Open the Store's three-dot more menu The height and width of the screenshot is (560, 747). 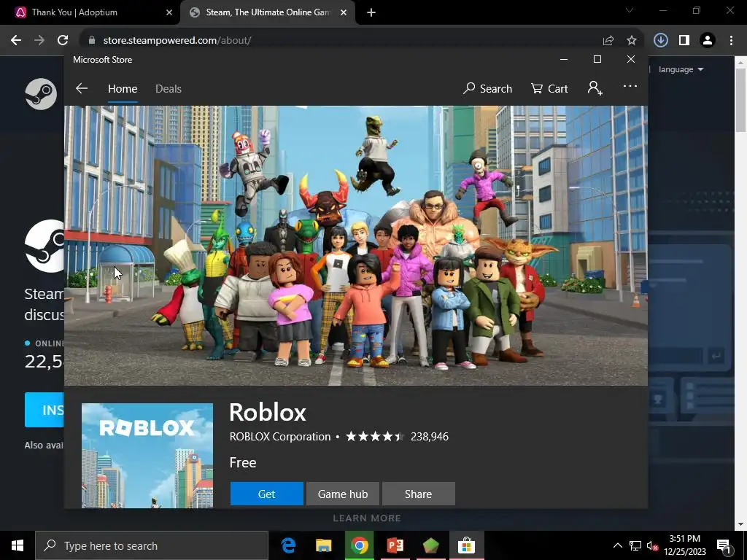tap(630, 86)
